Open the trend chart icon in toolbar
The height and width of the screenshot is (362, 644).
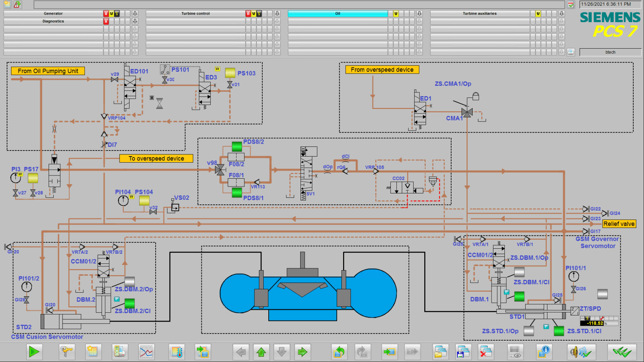coord(146,352)
